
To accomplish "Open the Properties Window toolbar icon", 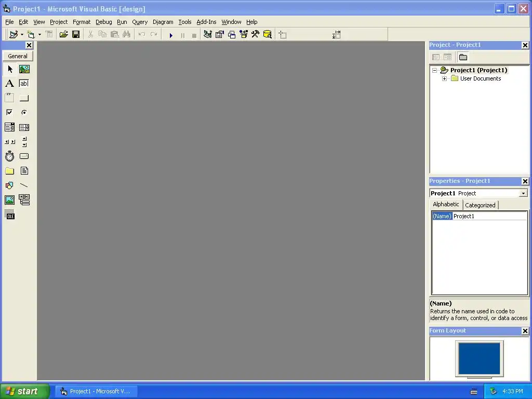I will (x=220, y=35).
